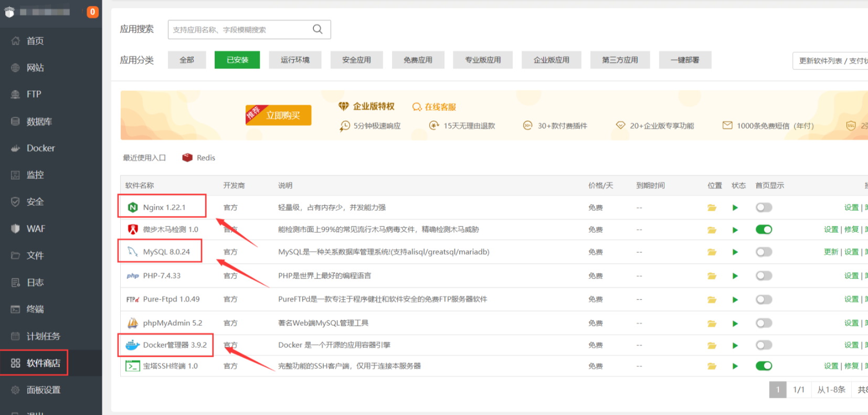Screen dimensions: 868x415
Task: Open 安全 in the sidebar
Action: [51, 202]
